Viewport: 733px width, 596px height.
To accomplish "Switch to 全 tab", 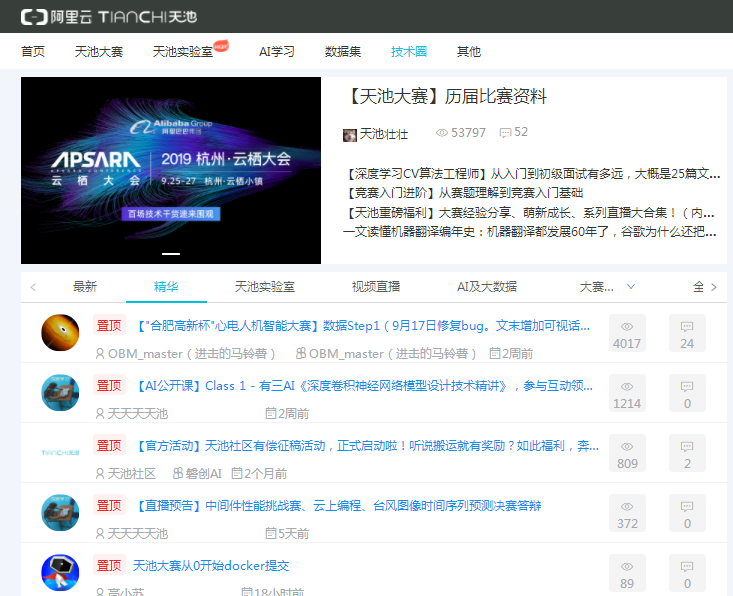I will point(698,287).
